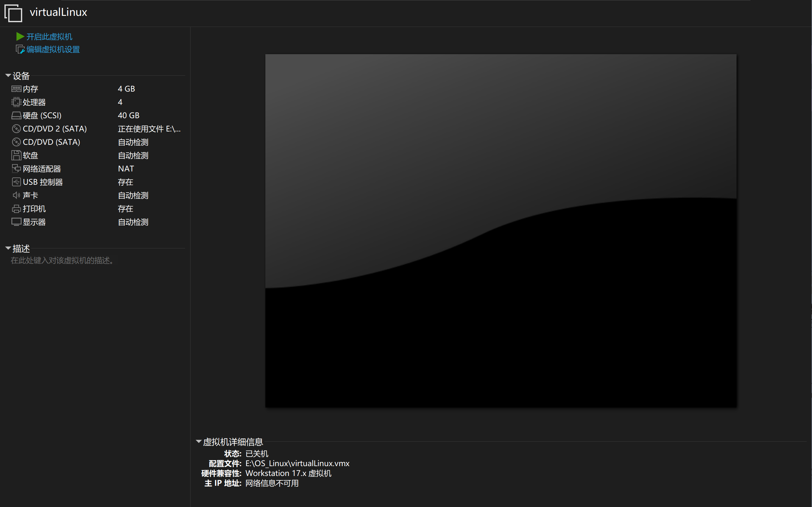Click the 内存 device label
Image resolution: width=812 pixels, height=507 pixels.
point(30,89)
